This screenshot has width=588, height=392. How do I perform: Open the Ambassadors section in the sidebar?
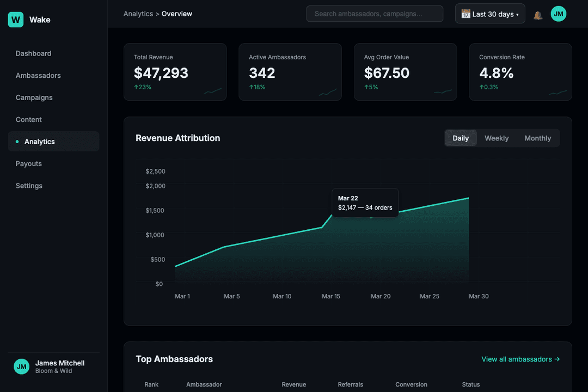(x=38, y=75)
